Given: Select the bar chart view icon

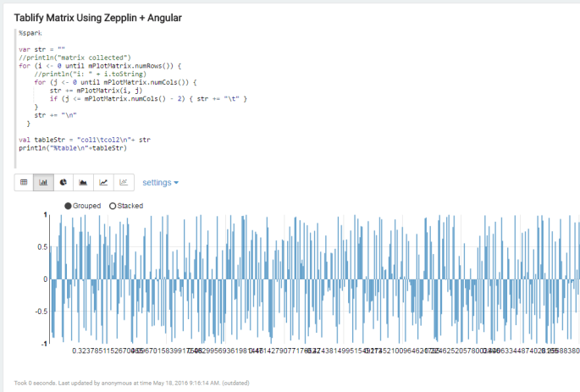Looking at the screenshot, I should (43, 182).
